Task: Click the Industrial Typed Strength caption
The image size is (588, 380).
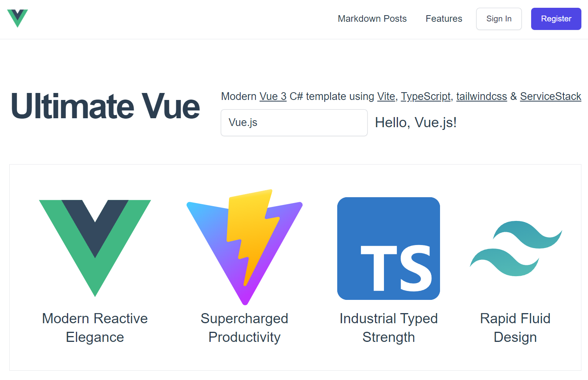Action: pos(389,327)
